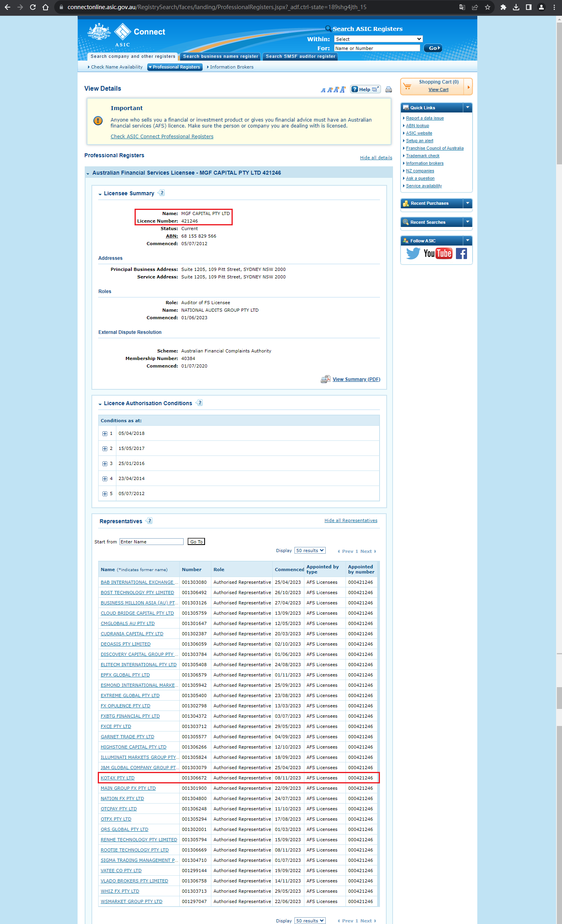
Task: Expand the Recent Purchases panel arrow
Action: tap(468, 203)
